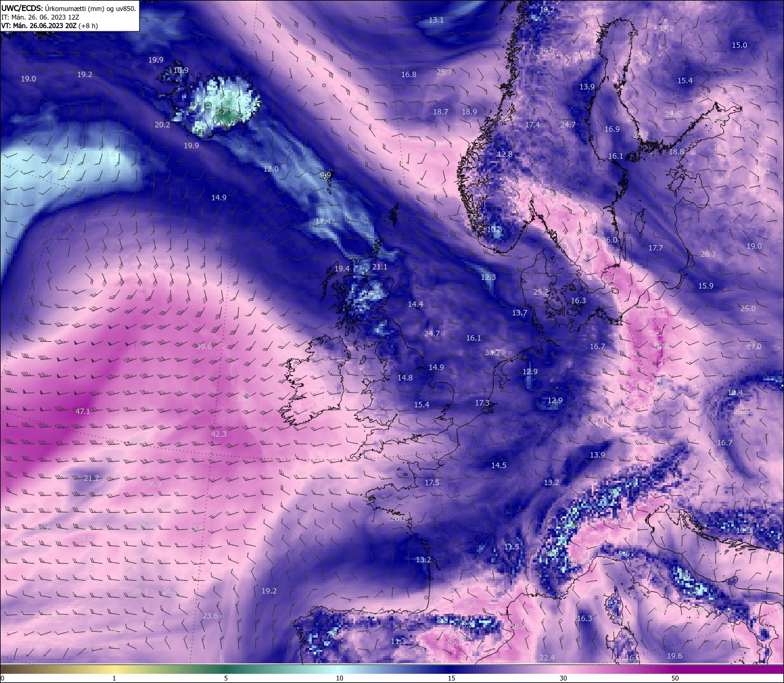Click the 12.3 value in the North Sea
The width and height of the screenshot is (784, 683).
coord(488,277)
